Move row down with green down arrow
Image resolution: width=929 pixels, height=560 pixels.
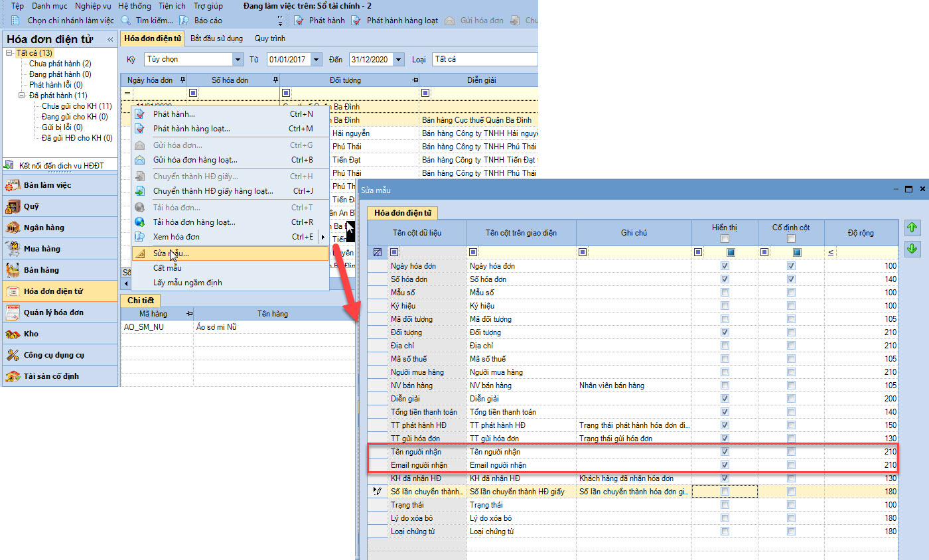point(912,249)
